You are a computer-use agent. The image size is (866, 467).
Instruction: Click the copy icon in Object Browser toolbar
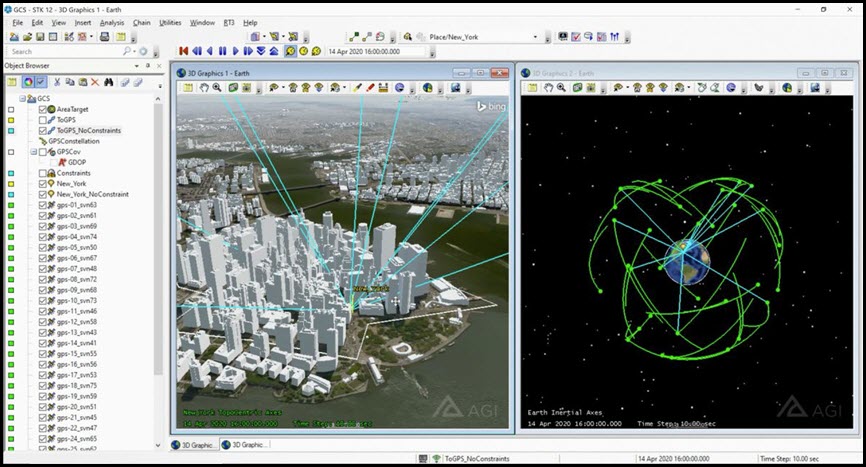[x=70, y=82]
